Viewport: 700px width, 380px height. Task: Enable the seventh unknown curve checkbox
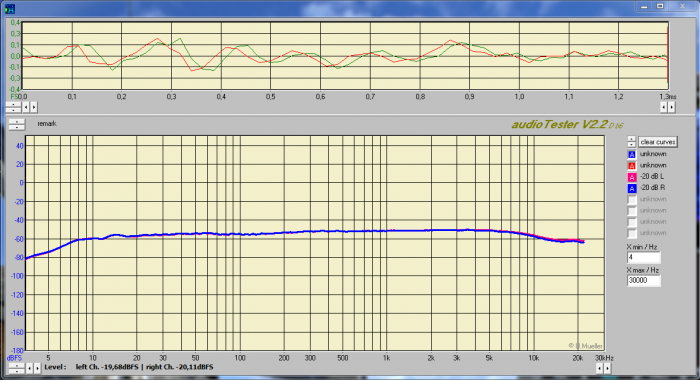[632, 222]
